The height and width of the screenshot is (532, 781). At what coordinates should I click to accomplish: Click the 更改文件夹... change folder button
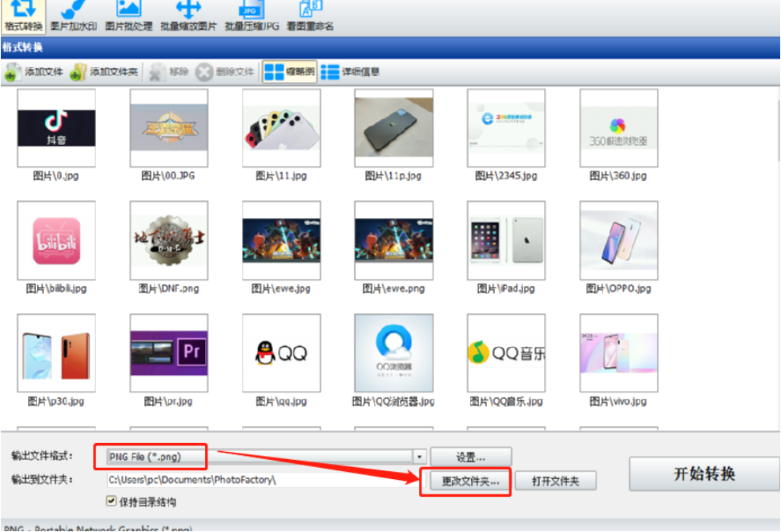click(469, 482)
